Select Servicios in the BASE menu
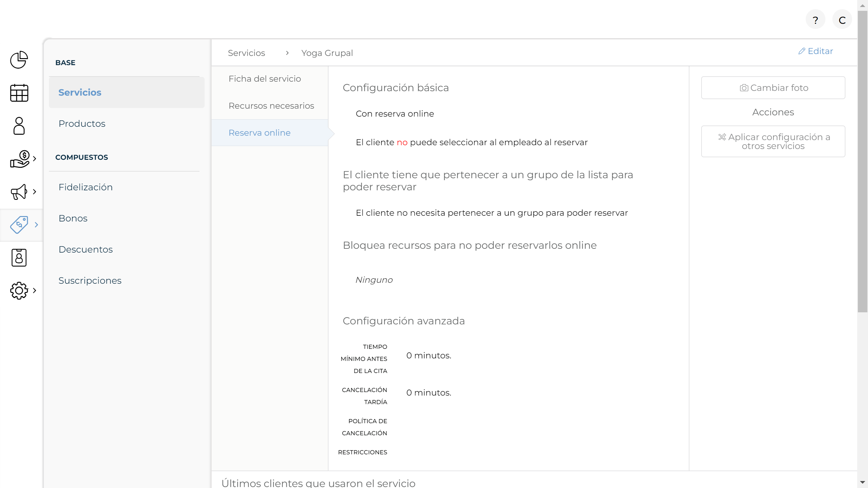Viewport: 868px width, 488px height. [126, 92]
